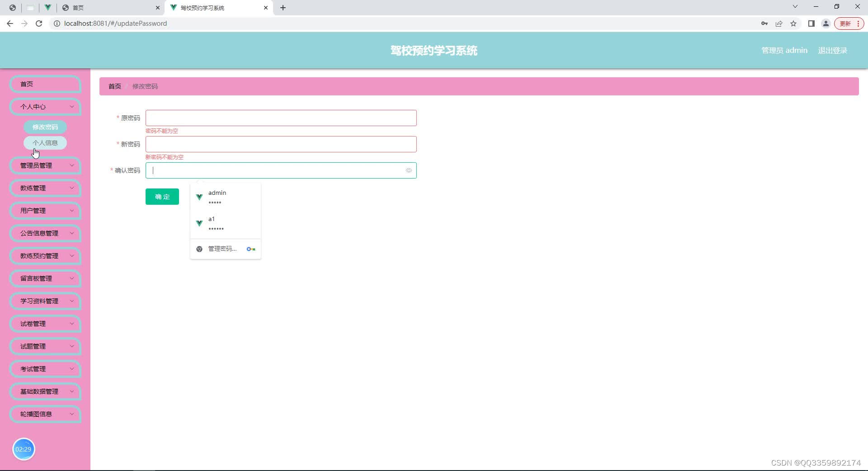
Task: Focus the 确认密码 input field
Action: pos(281,170)
